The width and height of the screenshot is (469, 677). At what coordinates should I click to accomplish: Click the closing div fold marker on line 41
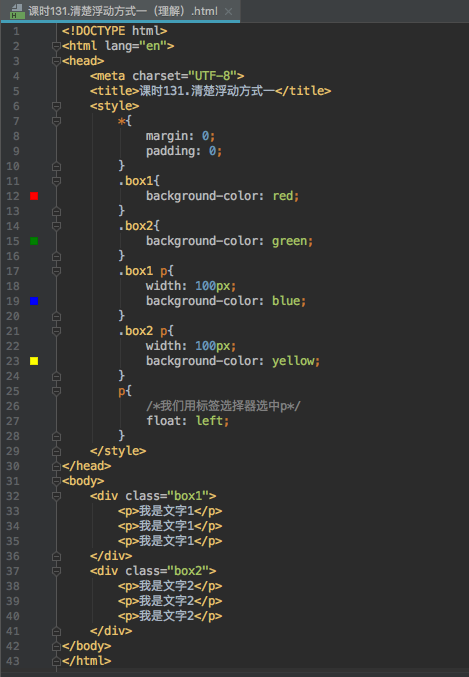[x=56, y=631]
